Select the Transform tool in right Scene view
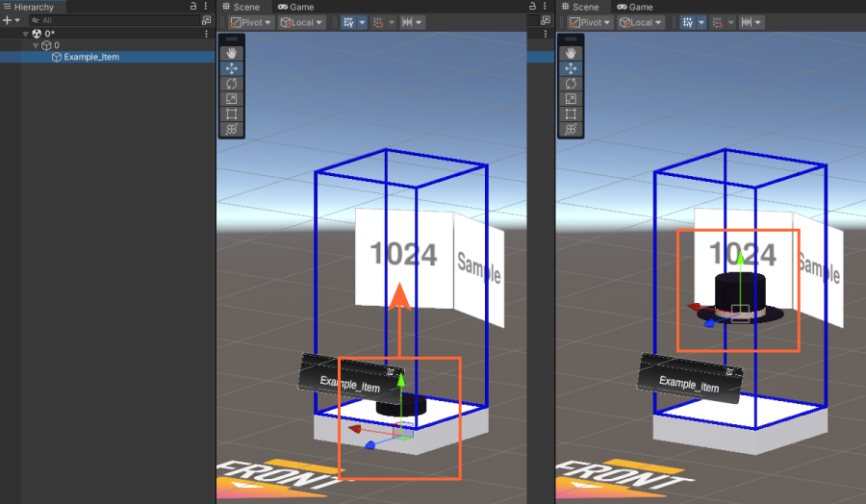 click(x=571, y=129)
